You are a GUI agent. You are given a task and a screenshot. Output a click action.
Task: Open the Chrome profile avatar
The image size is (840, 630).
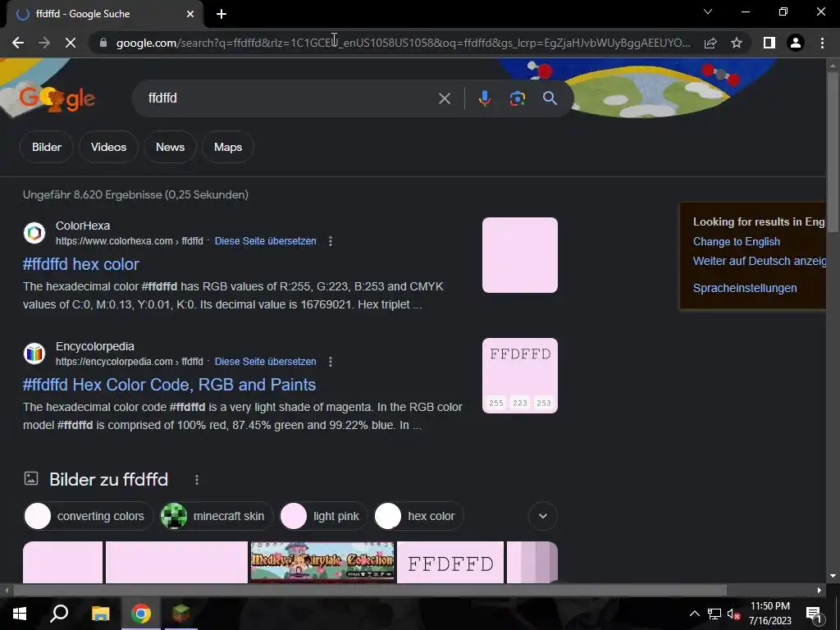point(796,43)
